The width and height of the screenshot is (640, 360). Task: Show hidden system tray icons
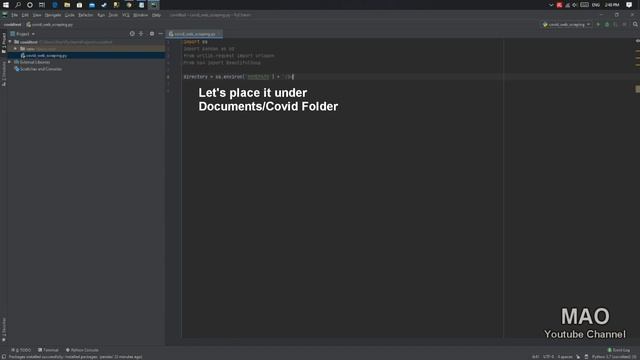551,5
